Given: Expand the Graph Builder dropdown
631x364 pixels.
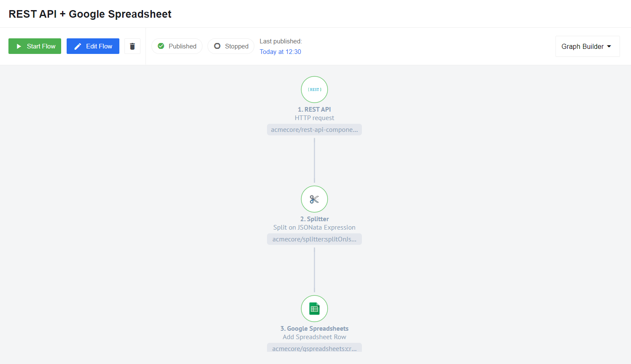Looking at the screenshot, I should pos(588,46).
